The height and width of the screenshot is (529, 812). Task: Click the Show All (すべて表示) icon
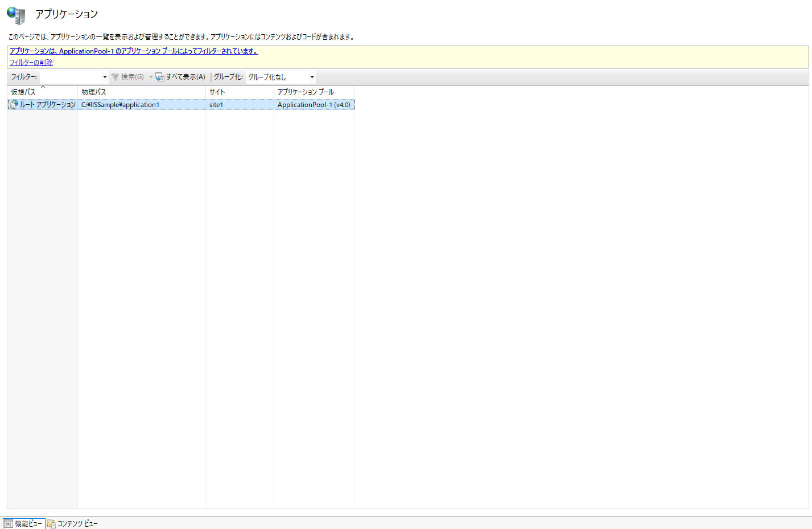[x=160, y=77]
